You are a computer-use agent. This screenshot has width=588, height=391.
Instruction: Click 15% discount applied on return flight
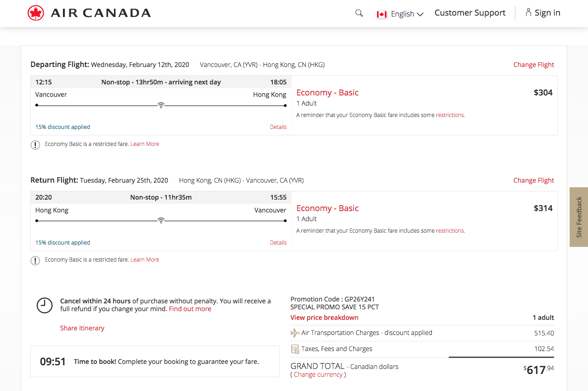coord(62,243)
